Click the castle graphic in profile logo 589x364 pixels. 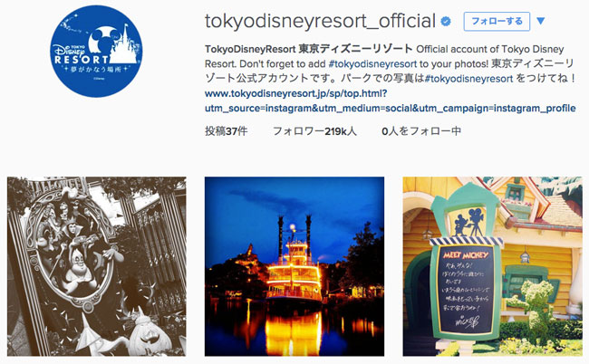[x=123, y=43]
